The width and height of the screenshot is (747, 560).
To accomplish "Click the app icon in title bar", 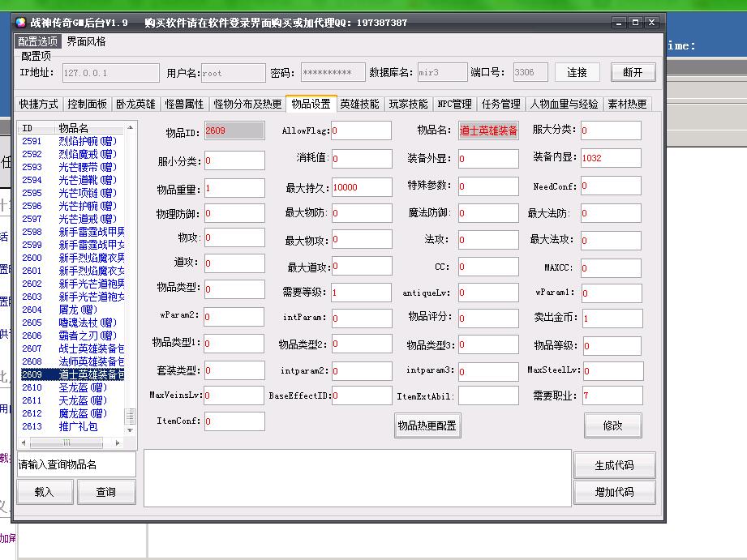I will [21, 23].
